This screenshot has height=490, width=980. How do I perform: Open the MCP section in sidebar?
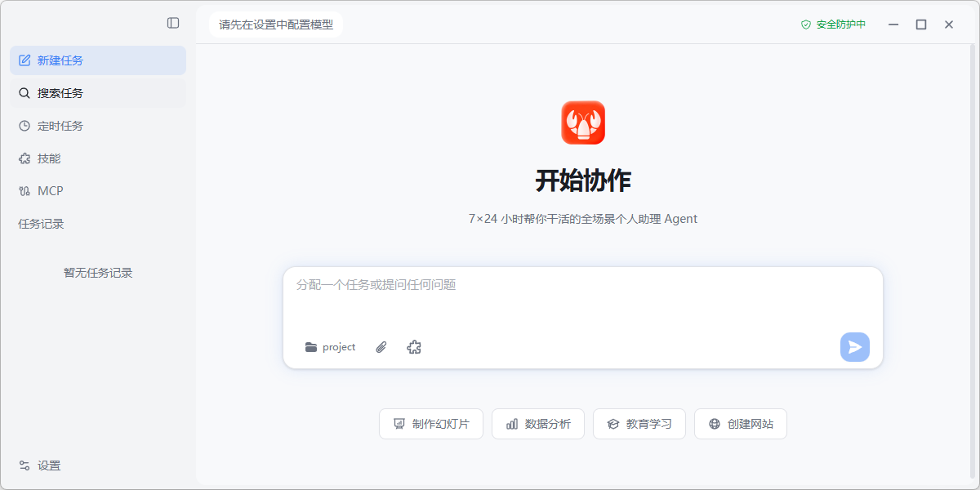[x=98, y=191]
